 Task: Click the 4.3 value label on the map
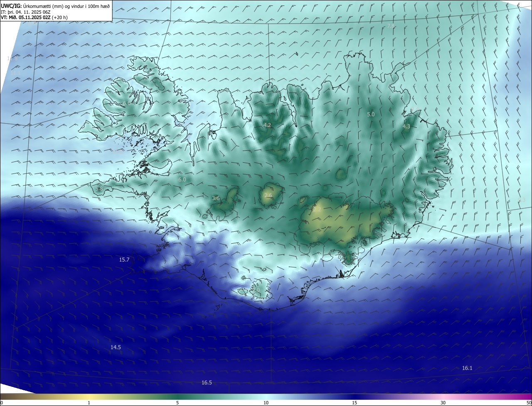(406, 126)
